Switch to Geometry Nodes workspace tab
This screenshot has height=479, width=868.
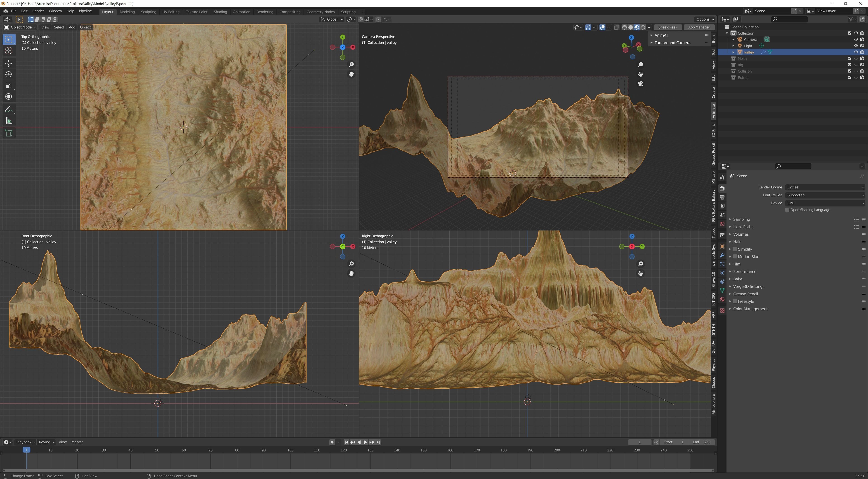coord(320,12)
